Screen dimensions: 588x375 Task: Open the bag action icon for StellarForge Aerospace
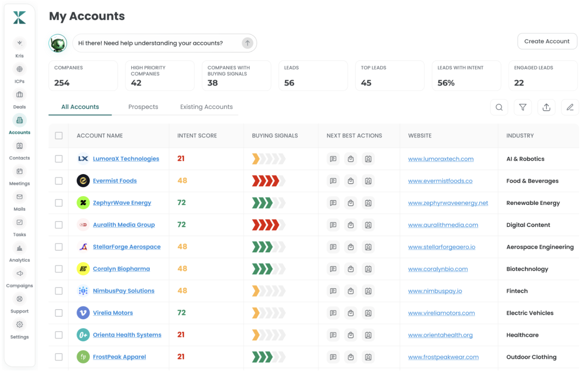tap(351, 247)
